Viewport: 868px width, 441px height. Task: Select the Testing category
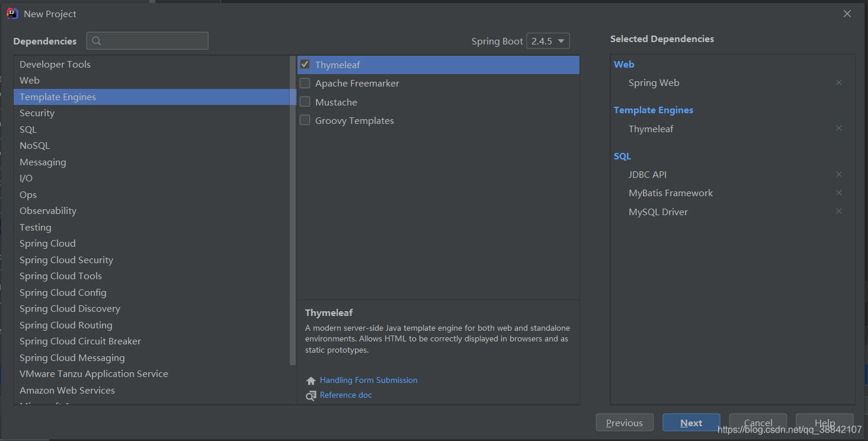tap(151, 227)
